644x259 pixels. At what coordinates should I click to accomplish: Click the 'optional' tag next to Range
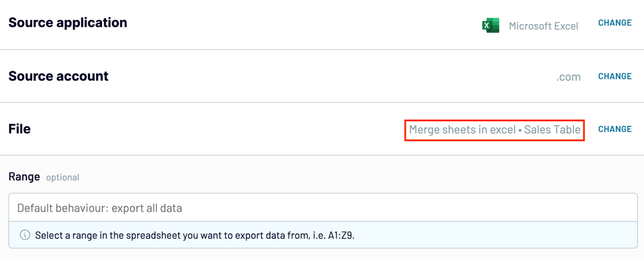62,177
